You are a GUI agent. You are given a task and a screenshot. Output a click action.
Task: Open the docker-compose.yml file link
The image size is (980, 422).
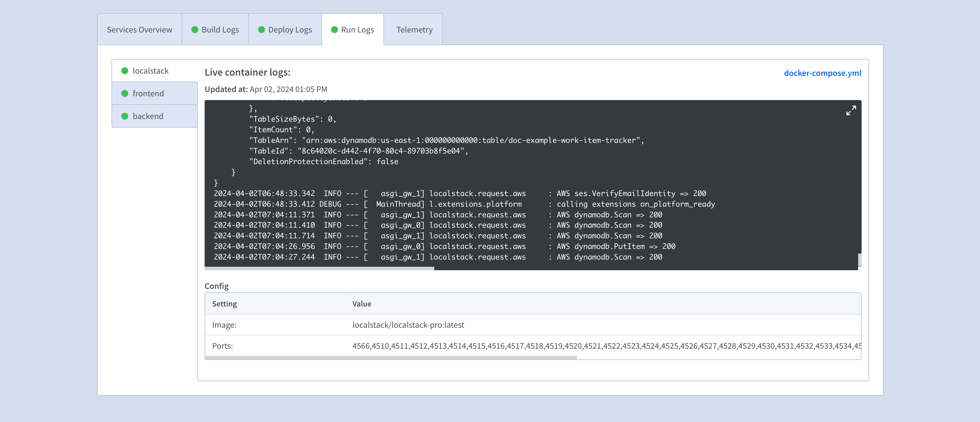823,73
